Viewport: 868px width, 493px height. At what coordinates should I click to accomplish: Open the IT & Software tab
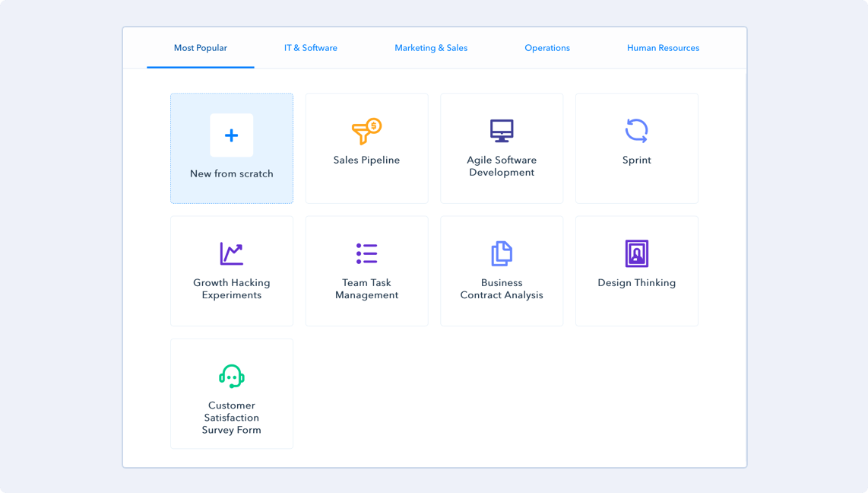coord(311,48)
